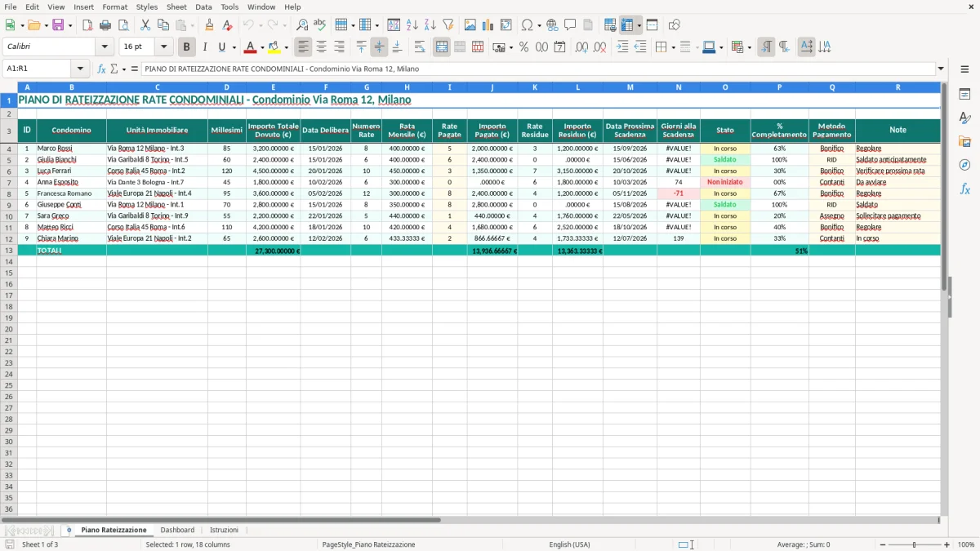The width and height of the screenshot is (980, 551).
Task: Toggle Merge and Center Cells
Action: click(x=442, y=47)
